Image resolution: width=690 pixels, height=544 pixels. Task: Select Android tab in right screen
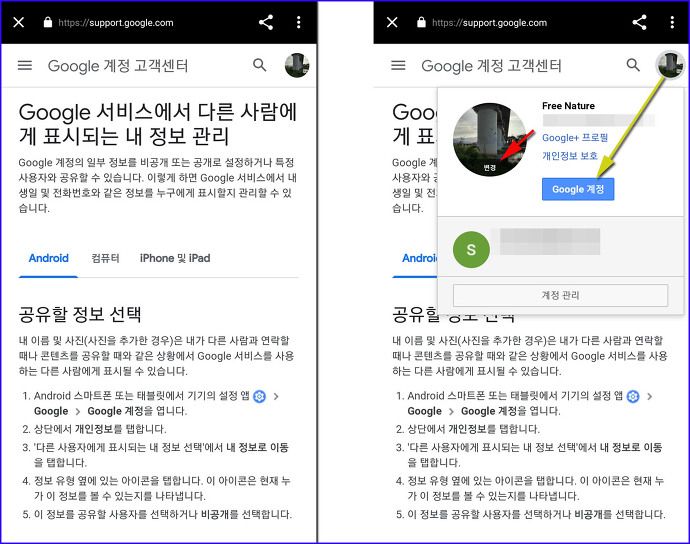click(419, 258)
